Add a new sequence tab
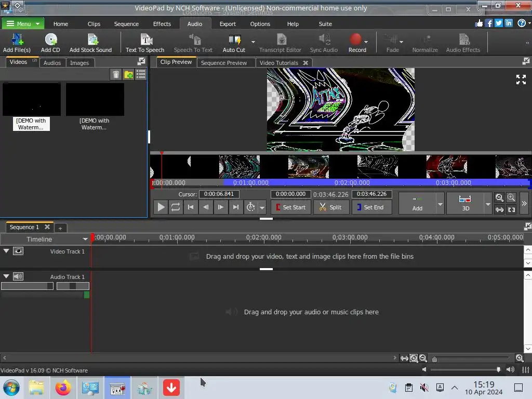This screenshot has height=399, width=532. coord(60,229)
